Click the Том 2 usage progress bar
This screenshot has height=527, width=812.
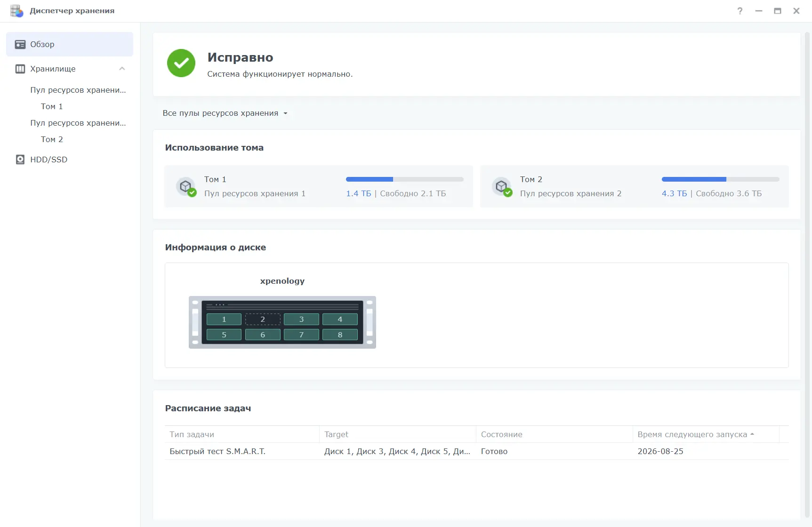(x=721, y=179)
